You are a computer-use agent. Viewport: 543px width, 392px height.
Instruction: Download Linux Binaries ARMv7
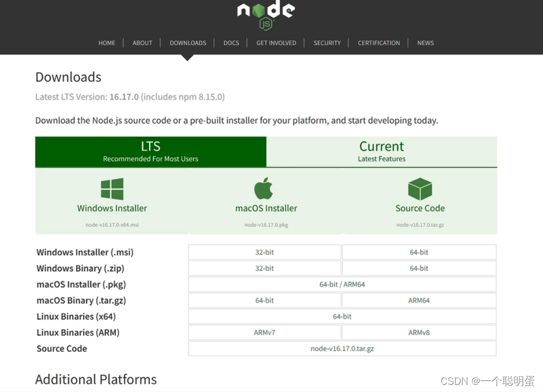click(x=264, y=333)
